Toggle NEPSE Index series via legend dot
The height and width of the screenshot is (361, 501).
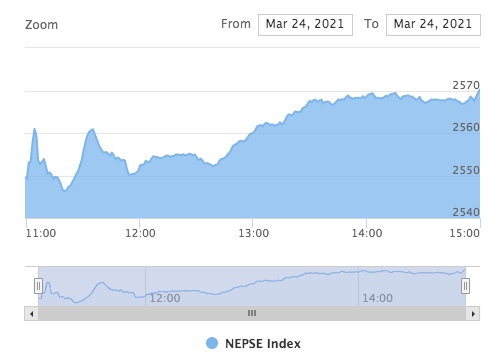(212, 343)
